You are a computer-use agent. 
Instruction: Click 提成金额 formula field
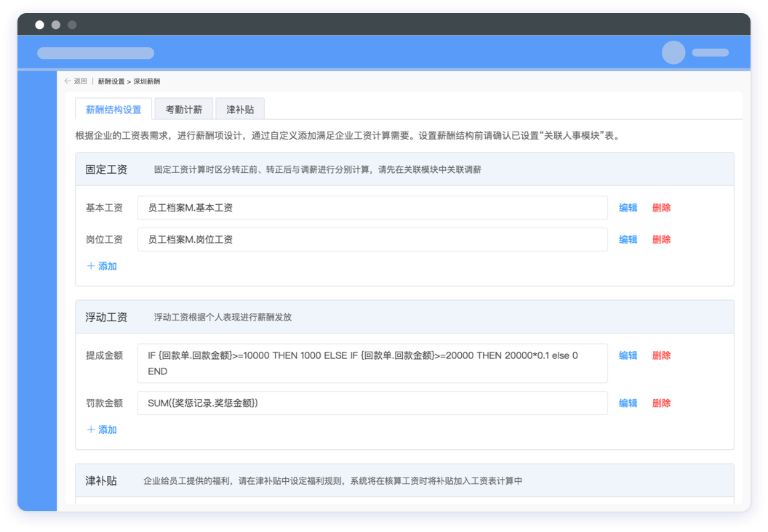coord(372,363)
